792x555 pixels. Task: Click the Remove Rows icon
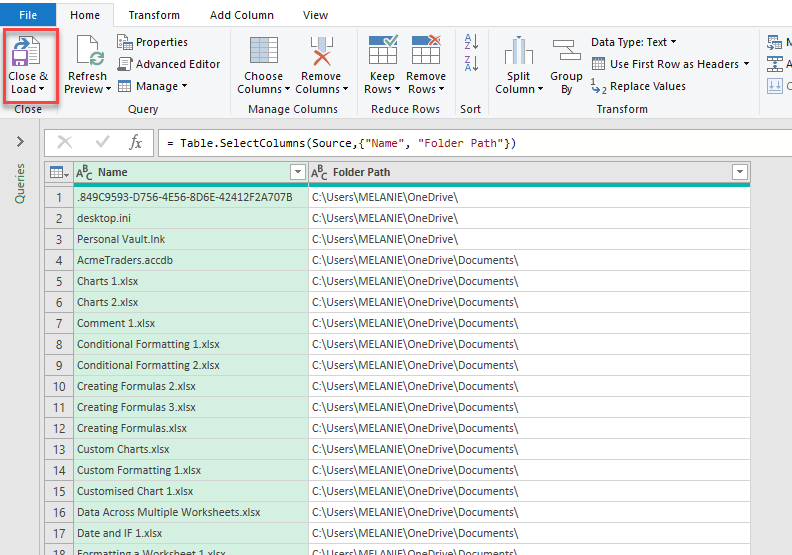426,52
